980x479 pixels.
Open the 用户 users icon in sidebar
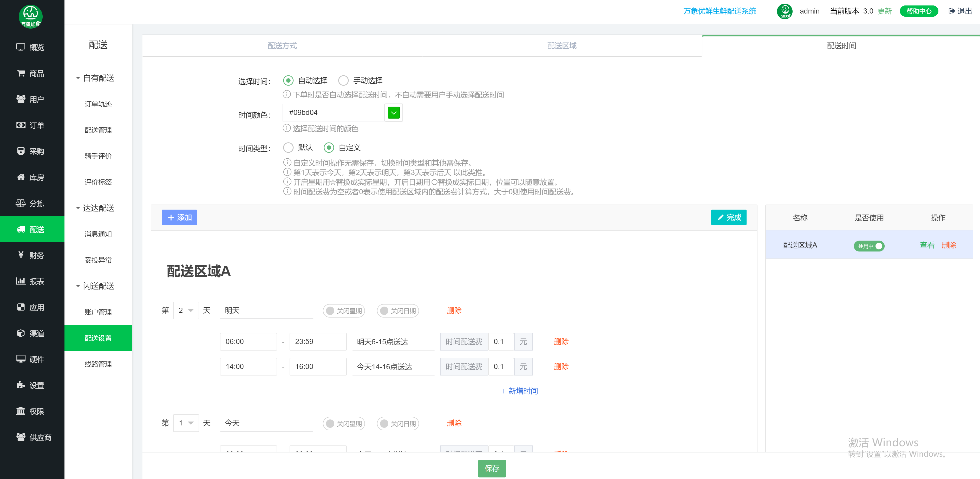coord(21,99)
